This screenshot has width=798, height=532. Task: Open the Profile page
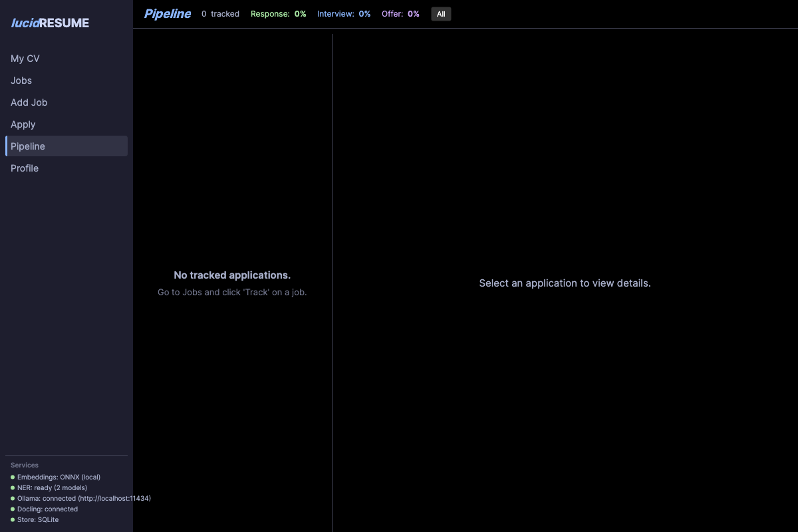click(x=66, y=168)
